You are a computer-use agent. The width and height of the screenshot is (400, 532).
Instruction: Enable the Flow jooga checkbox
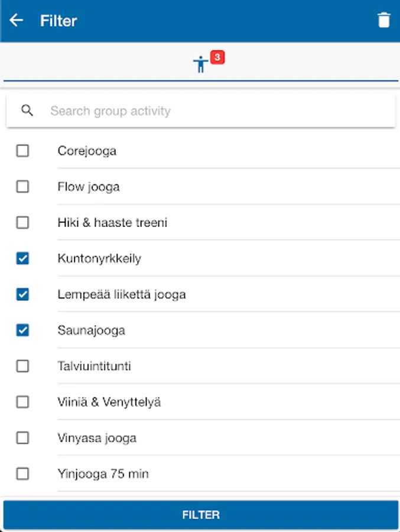[22, 187]
